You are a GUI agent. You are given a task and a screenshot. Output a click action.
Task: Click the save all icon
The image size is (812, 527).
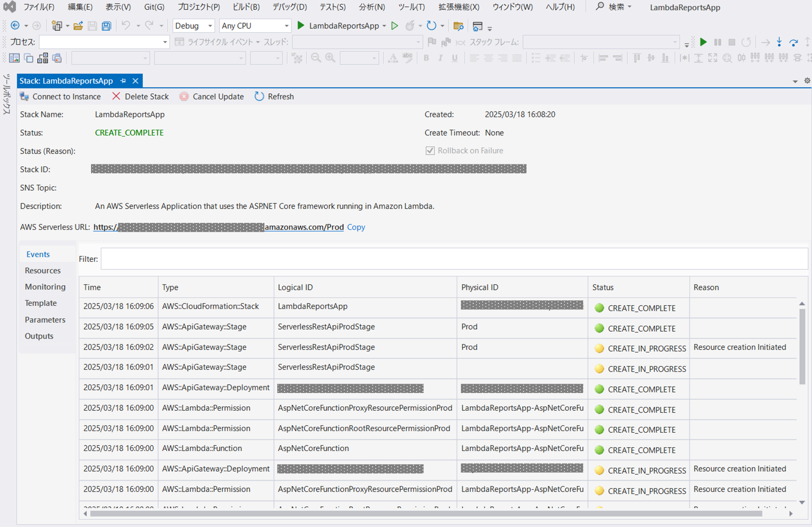(x=107, y=26)
